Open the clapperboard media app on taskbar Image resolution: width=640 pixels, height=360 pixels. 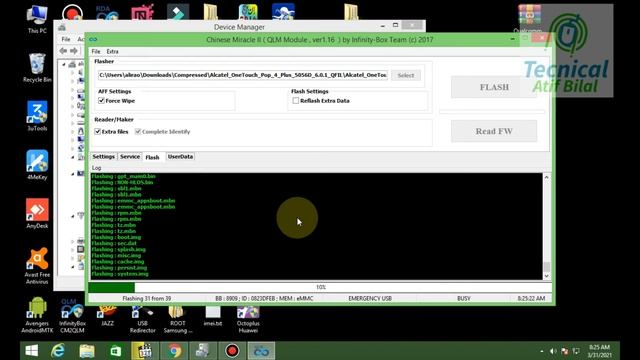tap(145, 351)
